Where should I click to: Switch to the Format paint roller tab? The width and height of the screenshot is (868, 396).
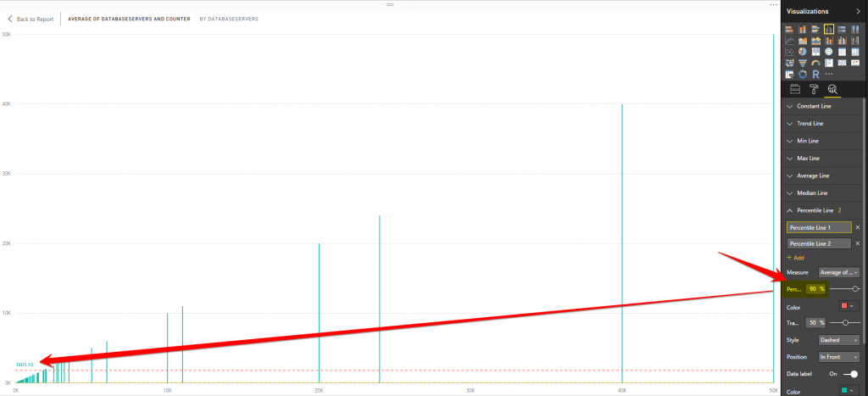(x=814, y=89)
